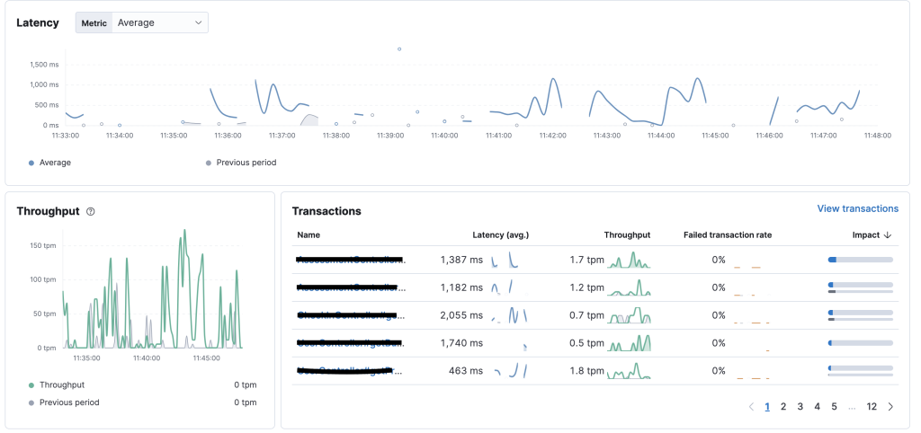Toggle Previous period legend in Throughput panel

[x=64, y=402]
